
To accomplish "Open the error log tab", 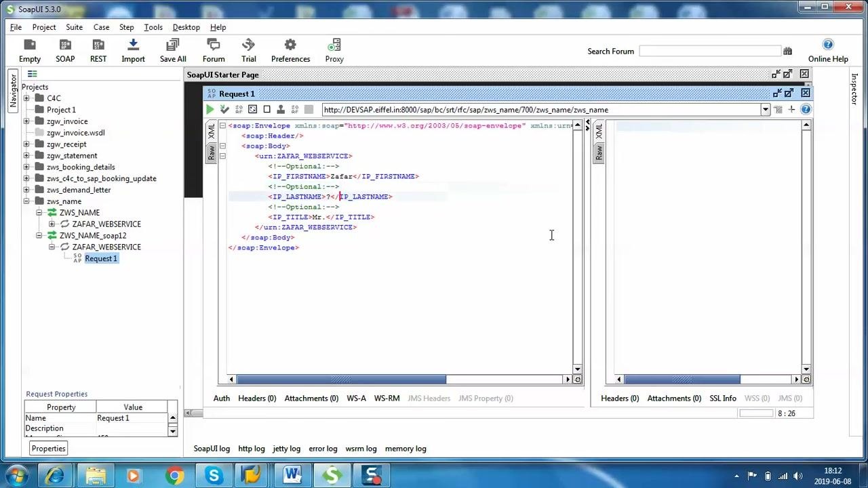I will pos(323,449).
